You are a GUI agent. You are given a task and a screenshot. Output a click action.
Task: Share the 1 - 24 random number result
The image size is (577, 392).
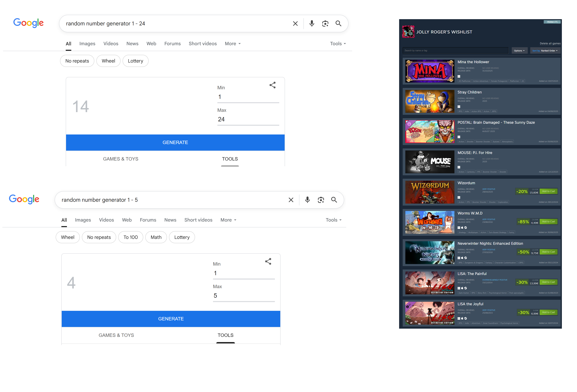[273, 85]
